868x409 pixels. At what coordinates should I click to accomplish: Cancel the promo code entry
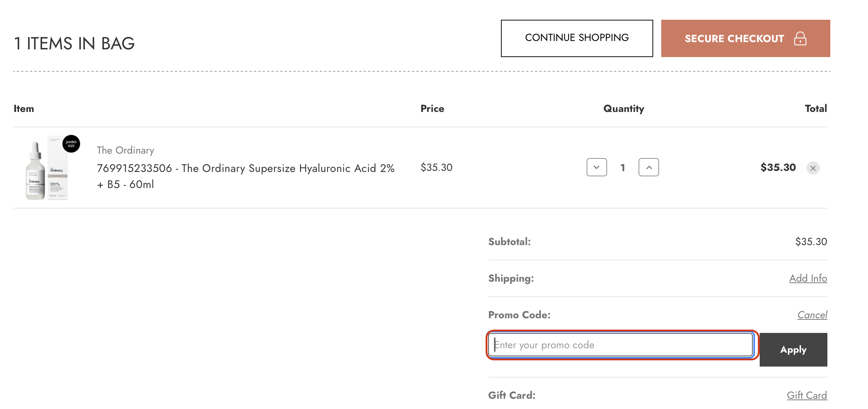pos(812,315)
